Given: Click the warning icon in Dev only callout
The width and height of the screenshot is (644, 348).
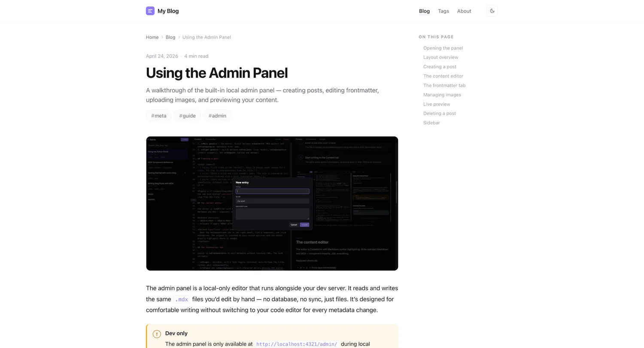Looking at the screenshot, I should [157, 334].
